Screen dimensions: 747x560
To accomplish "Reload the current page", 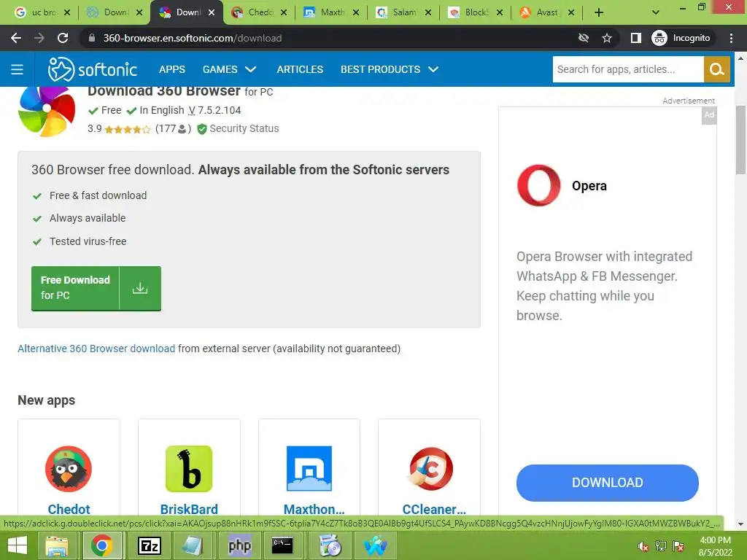I will pyautogui.click(x=63, y=38).
